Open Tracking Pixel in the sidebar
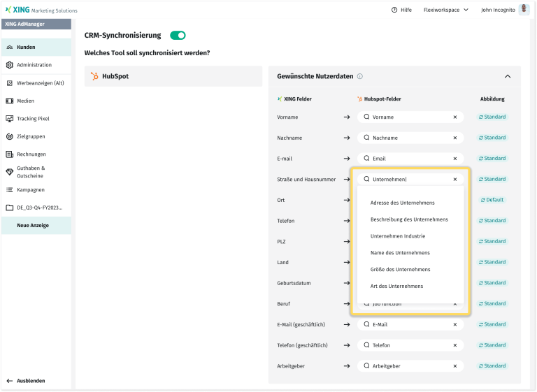 click(36, 119)
